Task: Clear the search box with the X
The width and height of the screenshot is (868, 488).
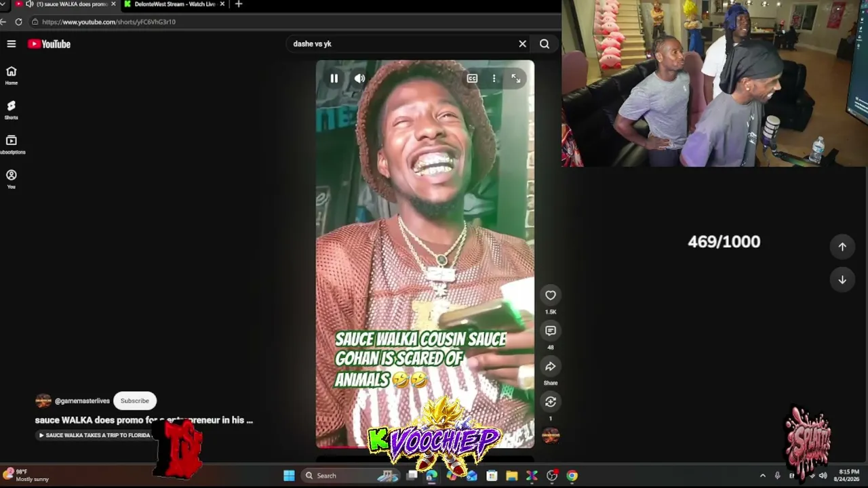Action: point(522,44)
